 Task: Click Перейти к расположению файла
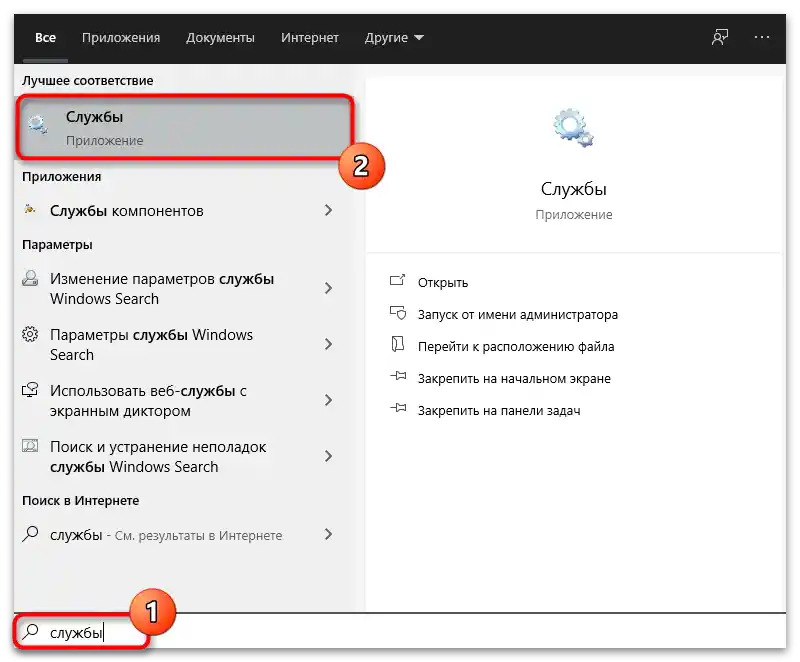point(516,347)
